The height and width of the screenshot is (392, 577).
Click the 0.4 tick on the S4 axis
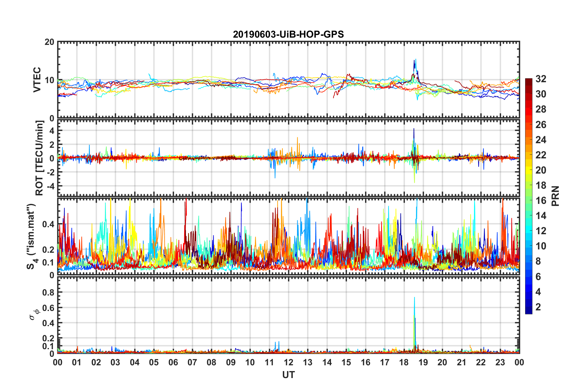[48, 225]
